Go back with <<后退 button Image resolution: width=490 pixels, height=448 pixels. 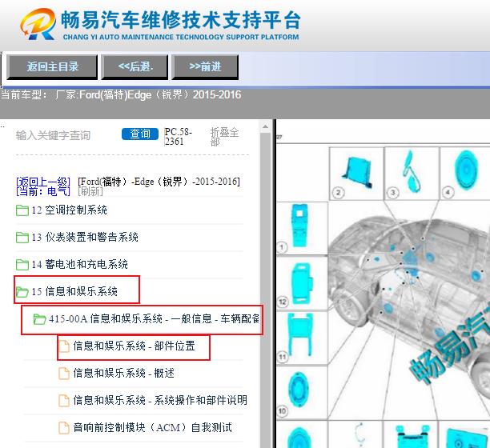(x=135, y=67)
